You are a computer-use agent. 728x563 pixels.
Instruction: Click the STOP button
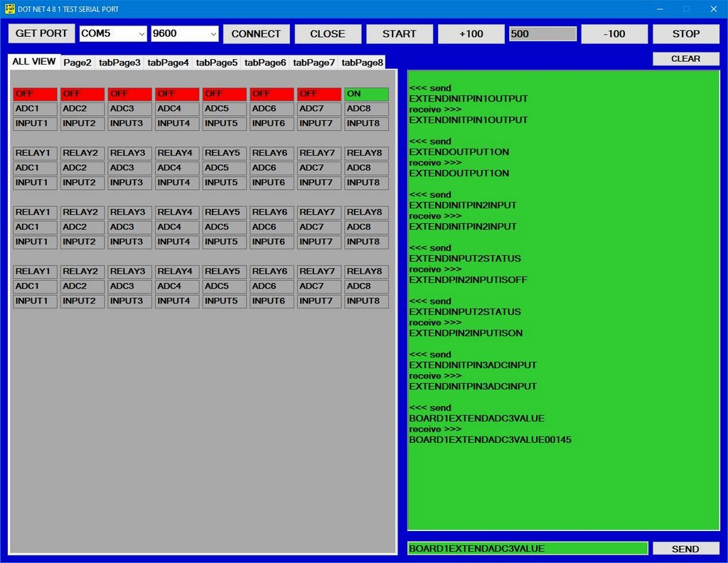(x=686, y=34)
